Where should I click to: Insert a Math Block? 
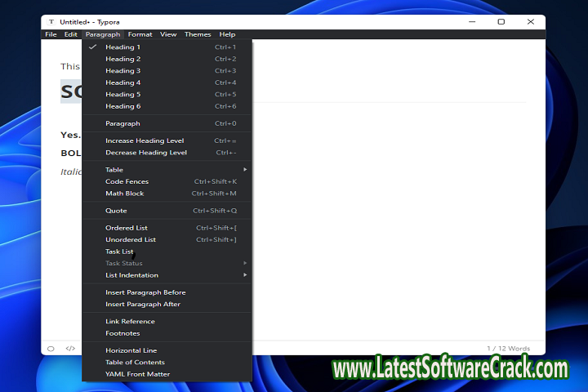124,194
